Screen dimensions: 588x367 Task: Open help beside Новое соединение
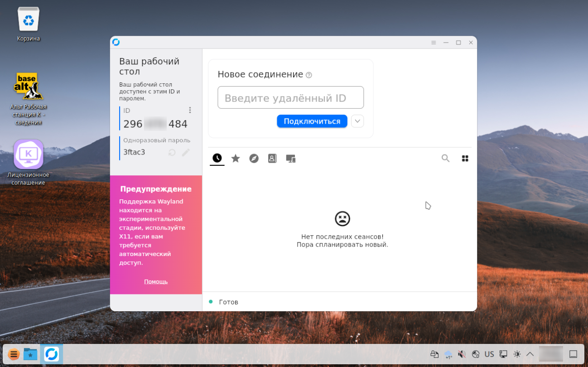pos(309,74)
